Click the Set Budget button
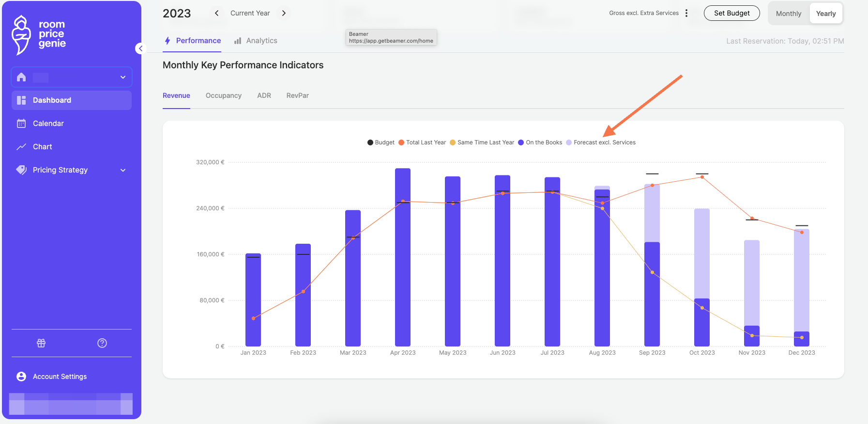Image resolution: width=868 pixels, height=424 pixels. (732, 13)
